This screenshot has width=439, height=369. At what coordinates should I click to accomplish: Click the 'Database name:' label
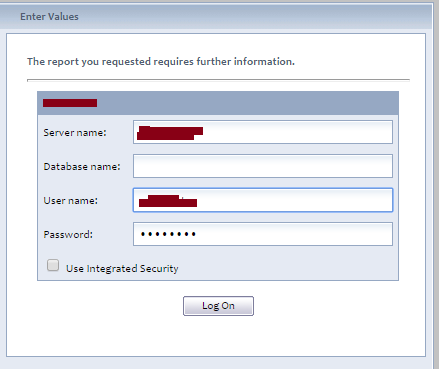pyautogui.click(x=82, y=167)
